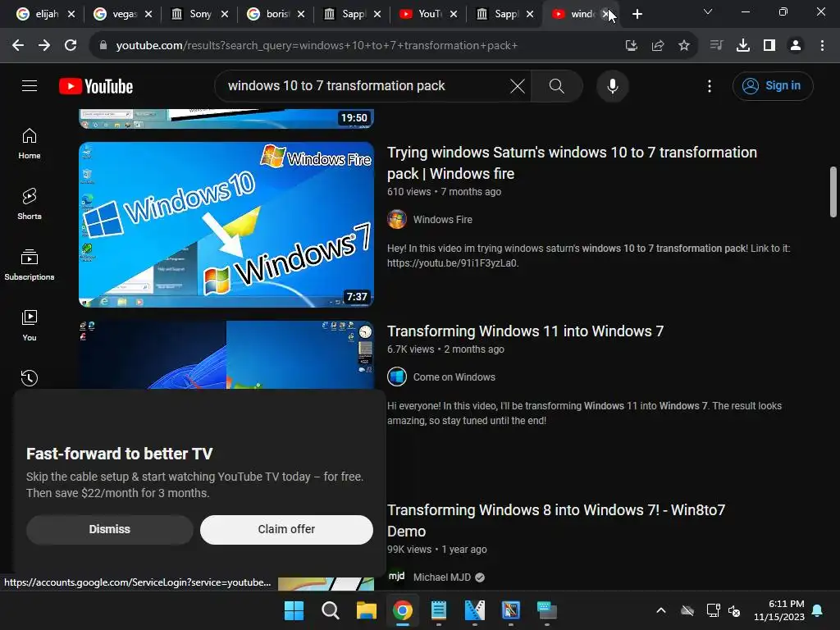Open the Michael MJD channel link
Viewport: 840px width, 630px height.
point(442,577)
